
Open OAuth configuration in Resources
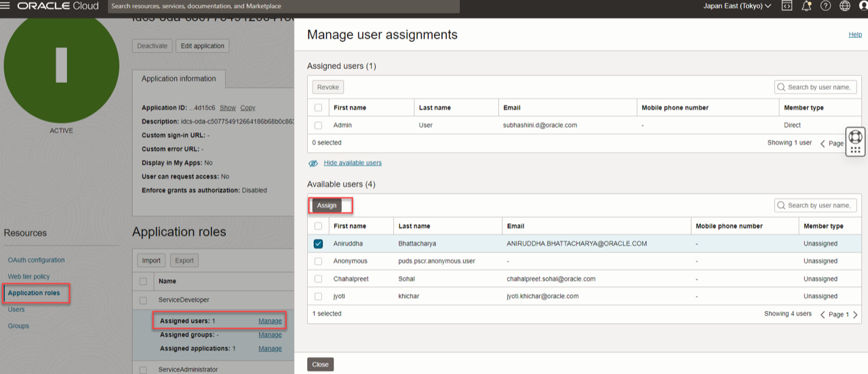36,260
